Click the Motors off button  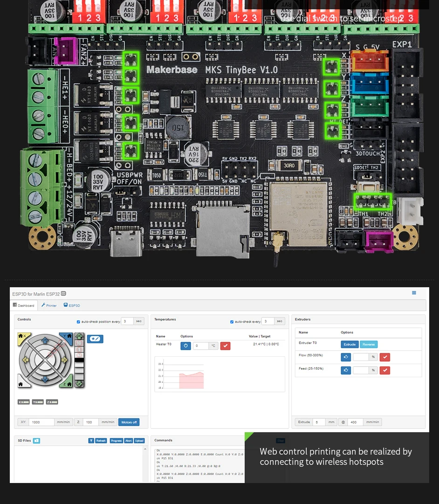(129, 422)
